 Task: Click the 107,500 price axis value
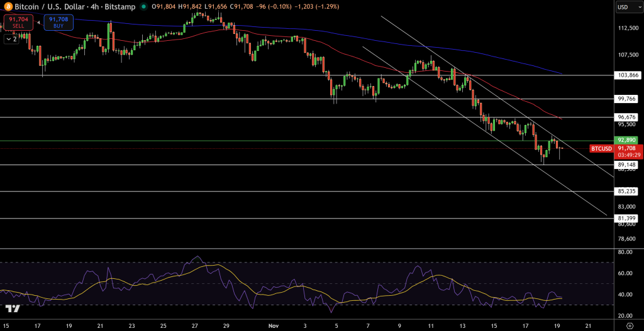(628, 55)
